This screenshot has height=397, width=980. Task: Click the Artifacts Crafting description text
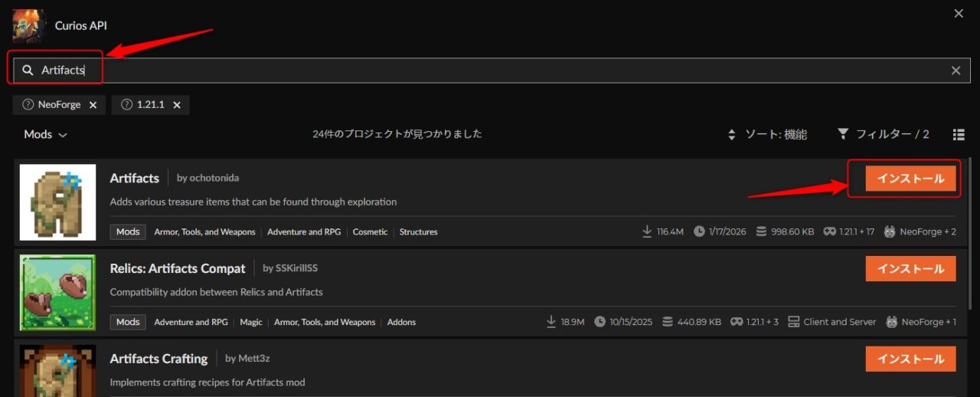(x=207, y=382)
